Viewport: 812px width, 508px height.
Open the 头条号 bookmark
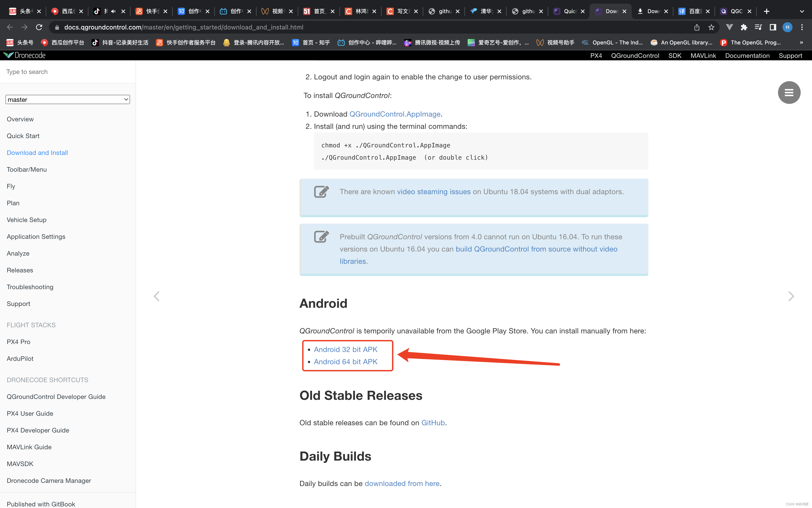click(20, 43)
